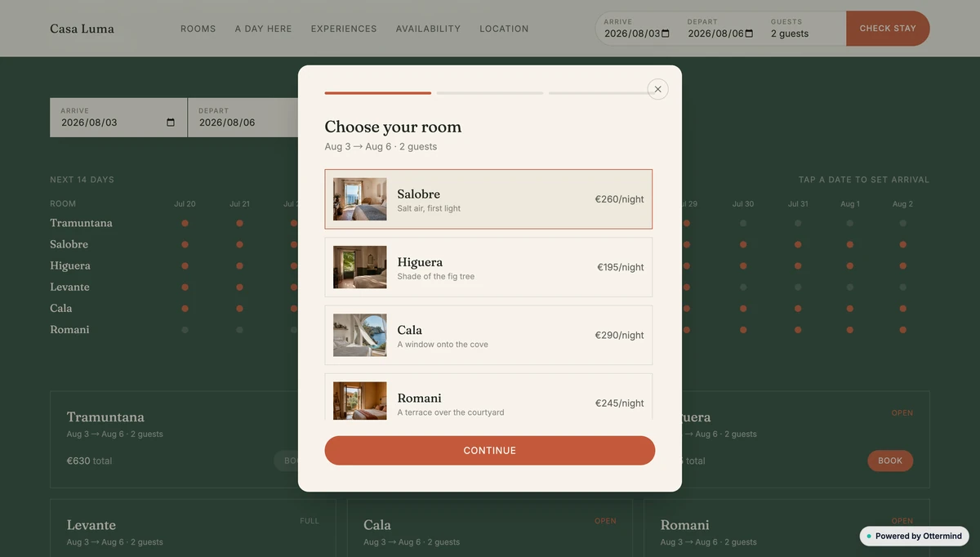
Task: Click the €630 total text
Action: [x=89, y=461]
